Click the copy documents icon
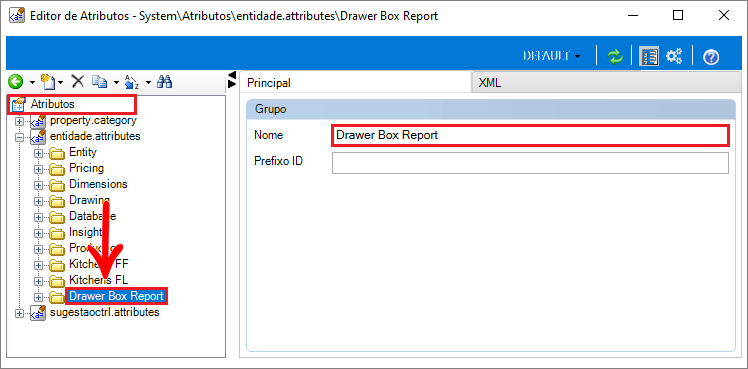 tap(99, 82)
